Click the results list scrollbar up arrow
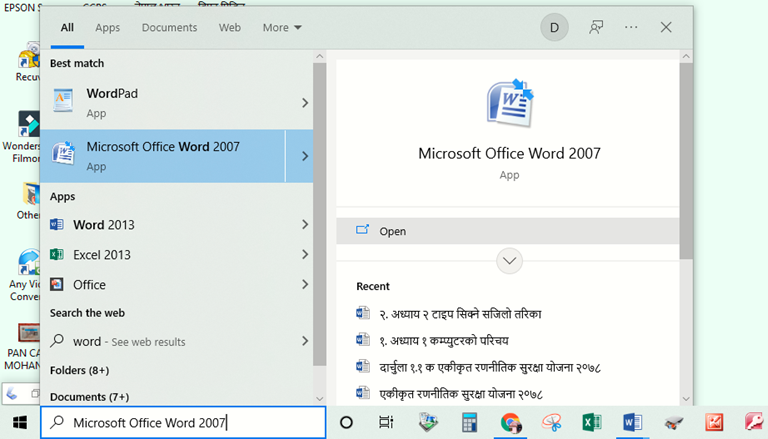 point(319,56)
